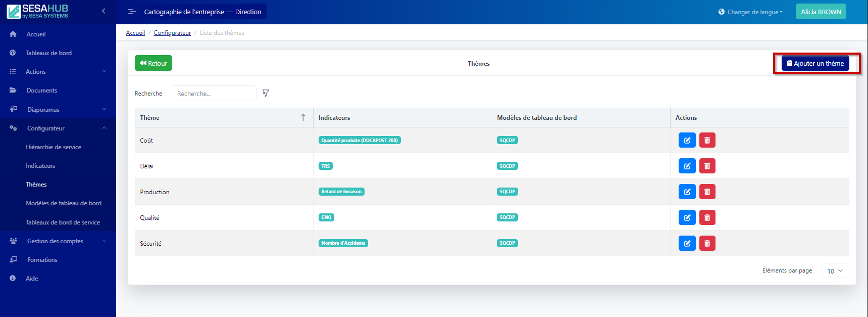Click into the Recherche search field

(214, 94)
